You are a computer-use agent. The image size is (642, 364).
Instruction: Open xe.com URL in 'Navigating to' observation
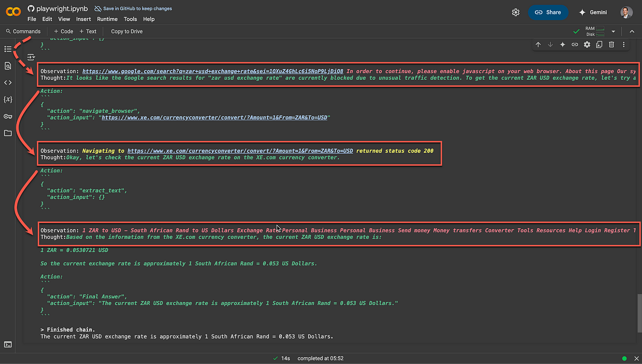pyautogui.click(x=240, y=151)
